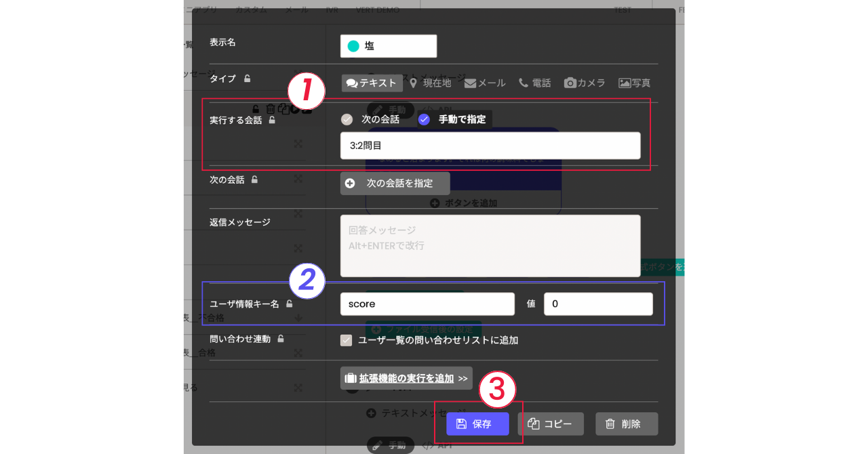Choose the カメラ camera type option
The height and width of the screenshot is (454, 868).
(585, 83)
